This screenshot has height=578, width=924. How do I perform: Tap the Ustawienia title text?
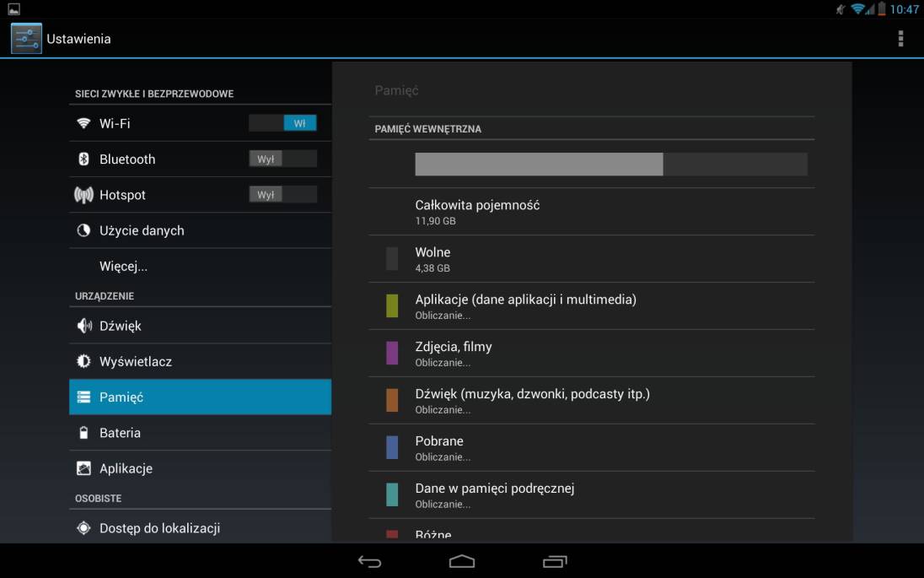(78, 39)
